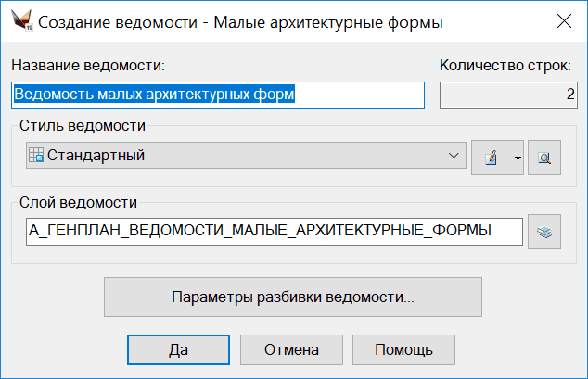Click the style preview magnifier icon
This screenshot has height=379, width=588.
[544, 157]
